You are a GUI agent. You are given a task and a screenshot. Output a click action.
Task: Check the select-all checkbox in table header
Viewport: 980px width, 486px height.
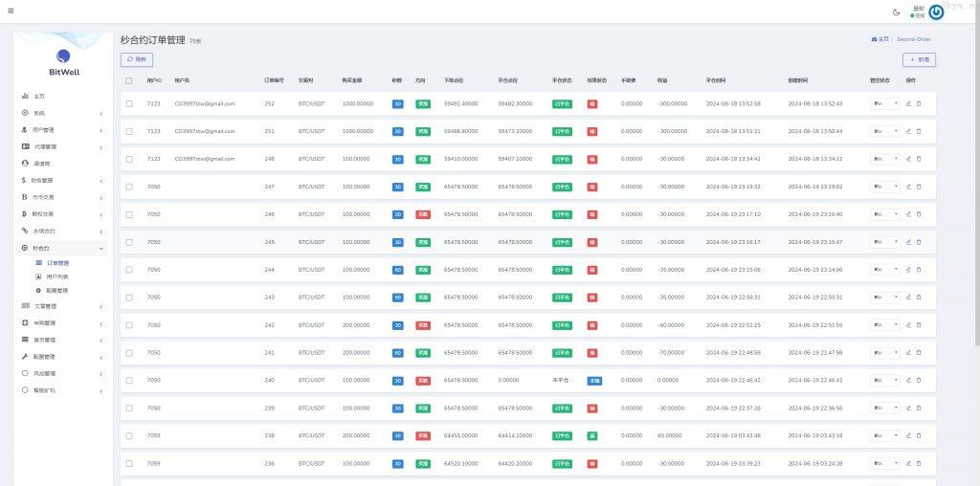click(129, 80)
